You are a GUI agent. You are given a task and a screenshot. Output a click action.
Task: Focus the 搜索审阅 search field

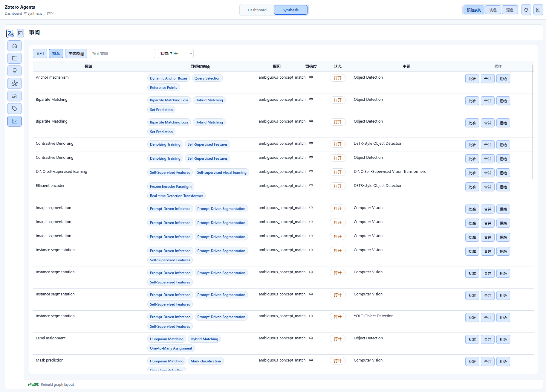click(123, 54)
